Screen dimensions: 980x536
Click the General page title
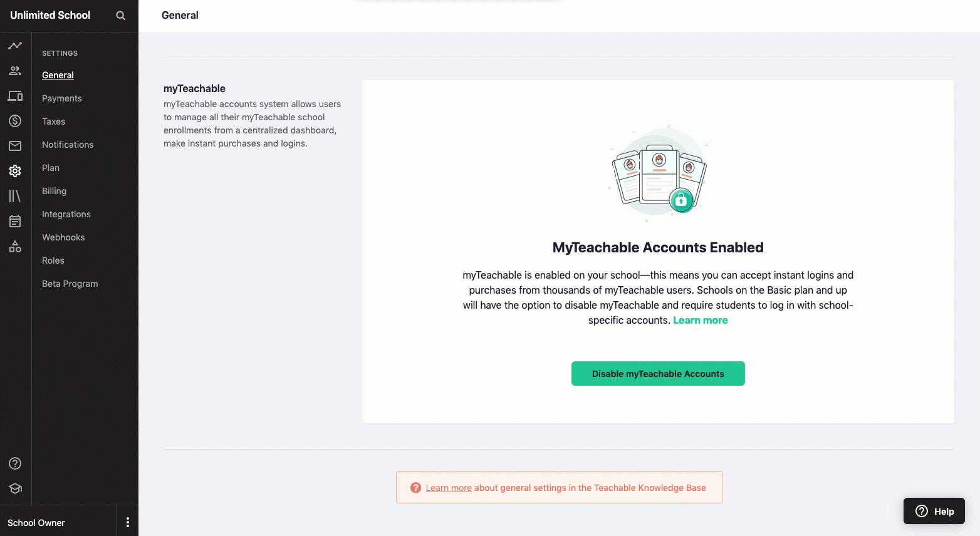[x=180, y=15]
